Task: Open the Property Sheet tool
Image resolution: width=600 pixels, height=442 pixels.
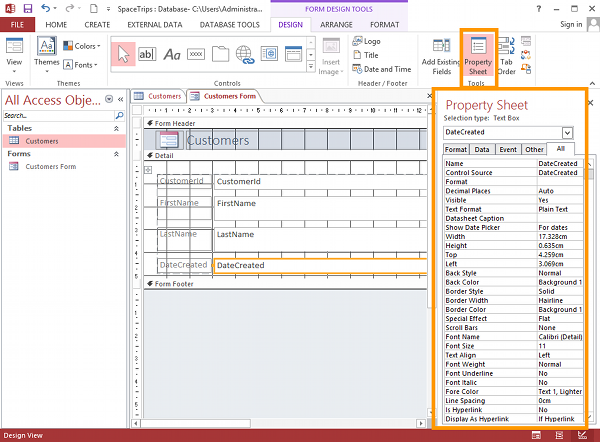Action: coord(478,56)
